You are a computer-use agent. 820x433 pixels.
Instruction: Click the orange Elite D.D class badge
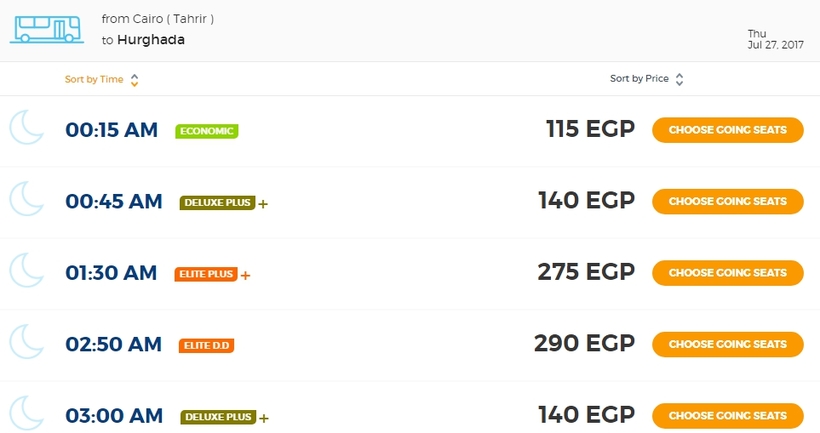(x=207, y=346)
